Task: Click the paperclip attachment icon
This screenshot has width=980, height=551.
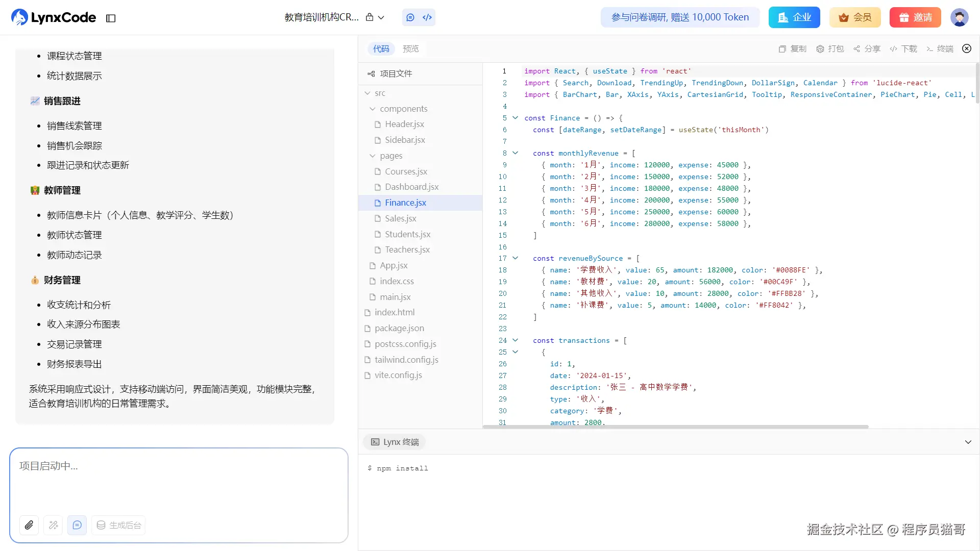Action: point(29,525)
